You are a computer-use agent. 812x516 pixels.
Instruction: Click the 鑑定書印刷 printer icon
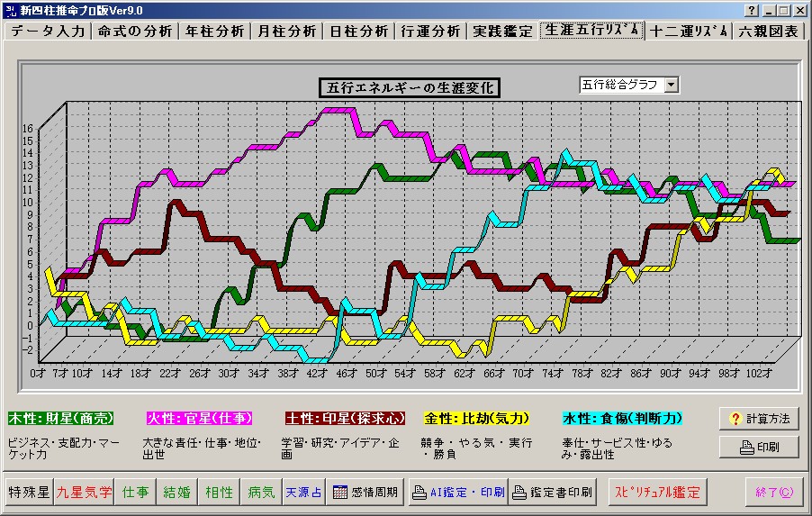pyautogui.click(x=519, y=493)
